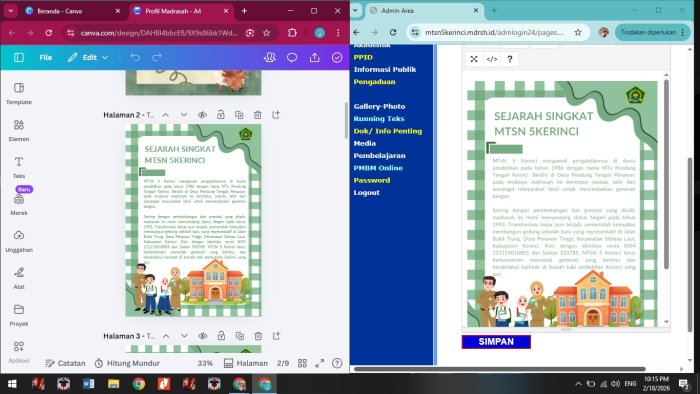Open the collaborators share icon in Canva
Screen dimensions: 700x394
pyautogui.click(x=270, y=58)
